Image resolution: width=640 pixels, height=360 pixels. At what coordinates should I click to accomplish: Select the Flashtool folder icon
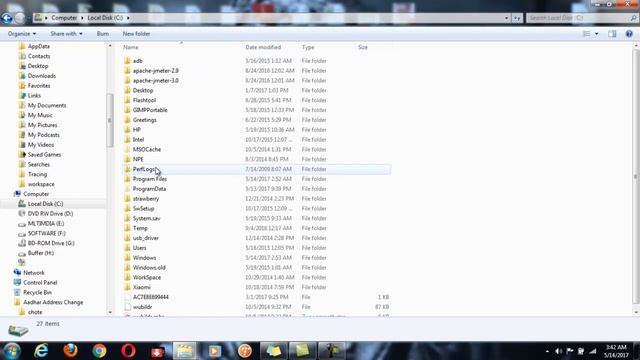[x=127, y=100]
